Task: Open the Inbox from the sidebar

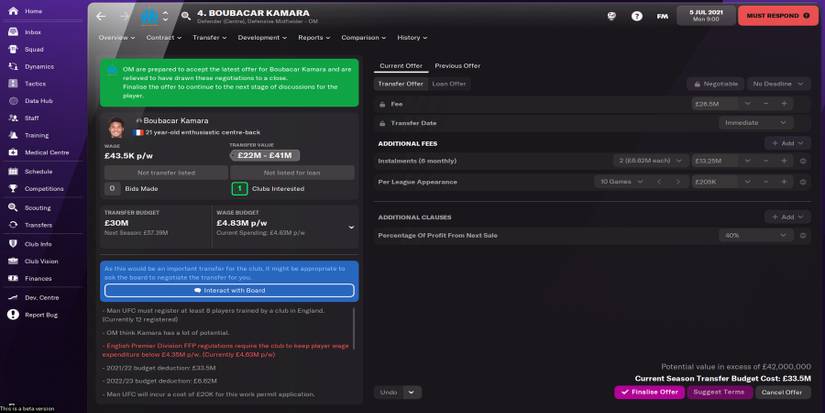Action: pyautogui.click(x=13, y=32)
